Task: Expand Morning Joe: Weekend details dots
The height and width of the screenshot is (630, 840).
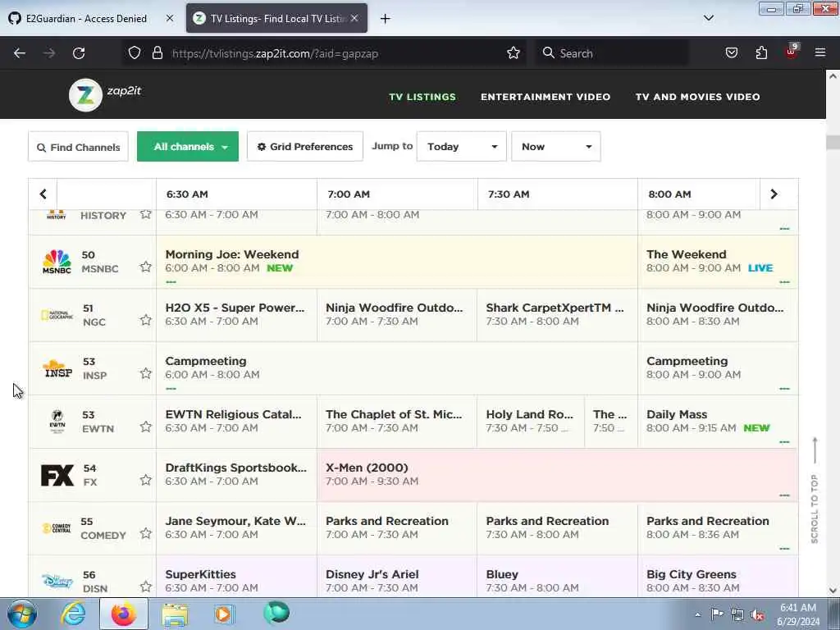Action: [x=171, y=282]
